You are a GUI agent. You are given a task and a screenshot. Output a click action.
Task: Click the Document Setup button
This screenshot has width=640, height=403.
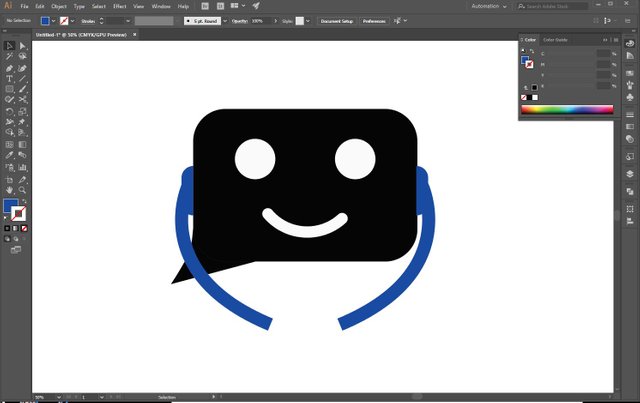click(335, 20)
